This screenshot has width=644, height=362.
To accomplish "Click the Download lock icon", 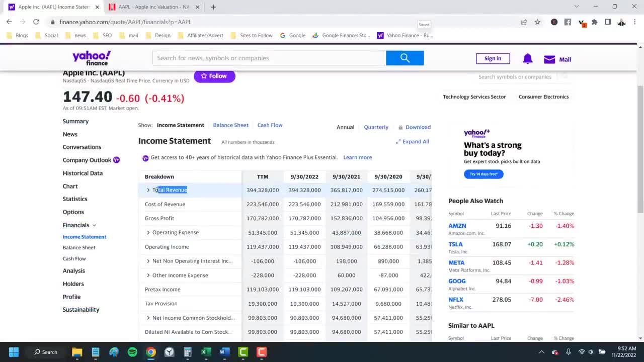I will tap(400, 127).
